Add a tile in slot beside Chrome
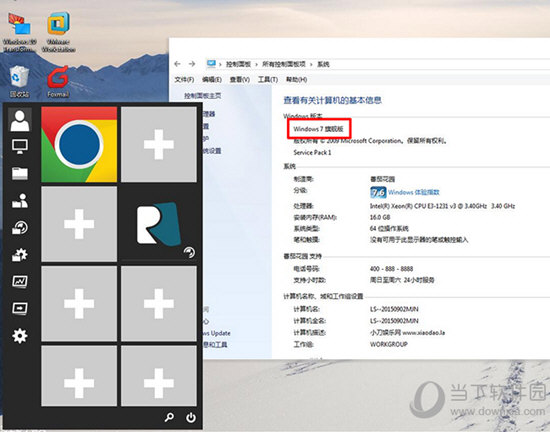 [159, 144]
